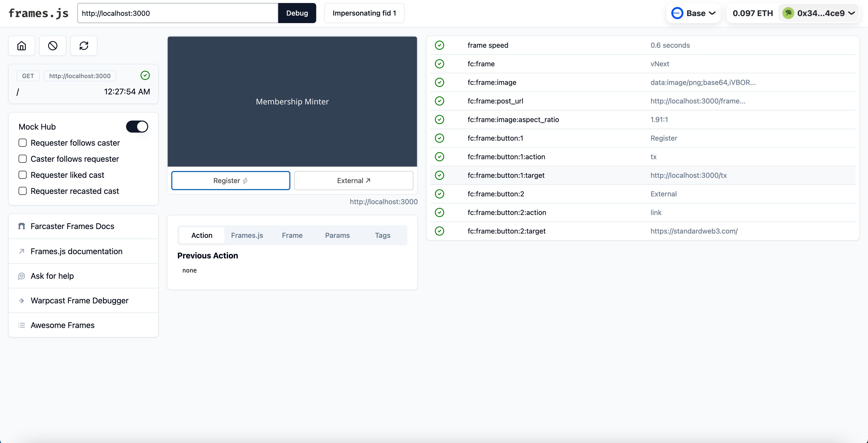Click the Register transaction button

pos(230,180)
